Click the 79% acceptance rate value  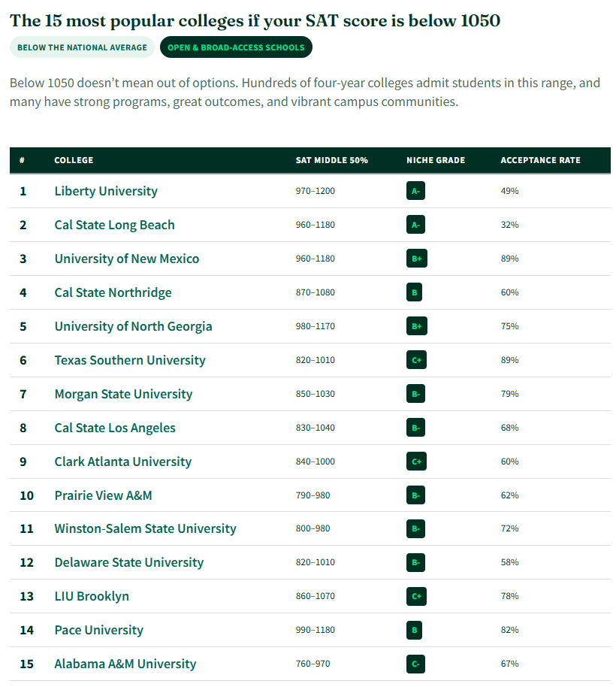(x=509, y=394)
